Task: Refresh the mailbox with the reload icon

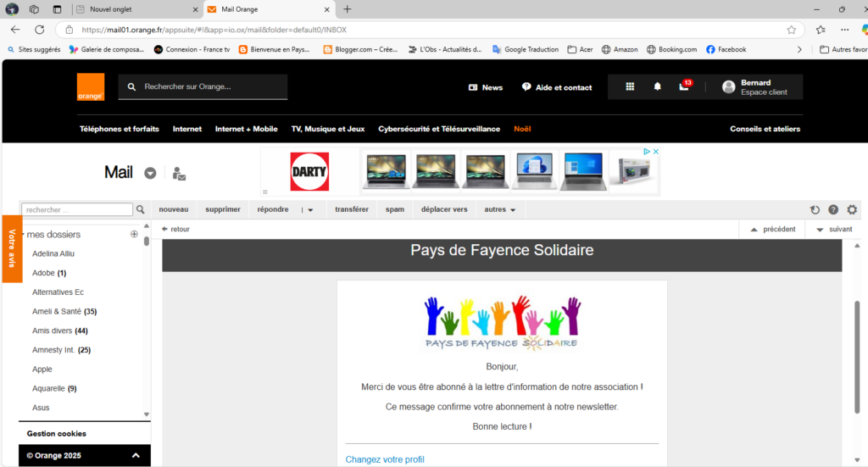Action: pos(815,210)
